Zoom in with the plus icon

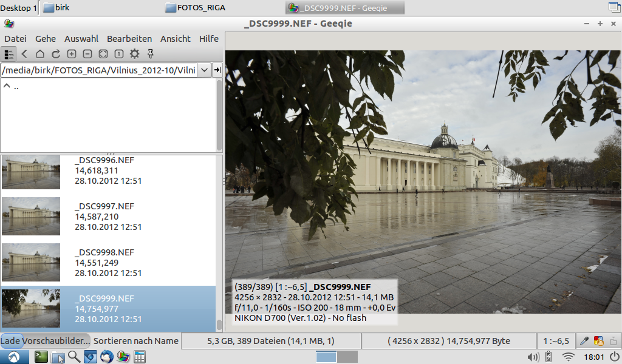click(72, 54)
